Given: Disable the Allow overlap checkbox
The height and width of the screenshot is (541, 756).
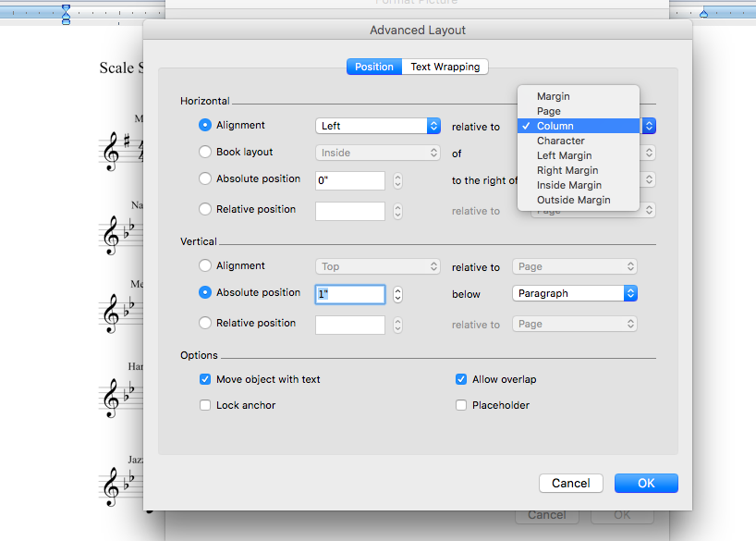Looking at the screenshot, I should (x=461, y=379).
